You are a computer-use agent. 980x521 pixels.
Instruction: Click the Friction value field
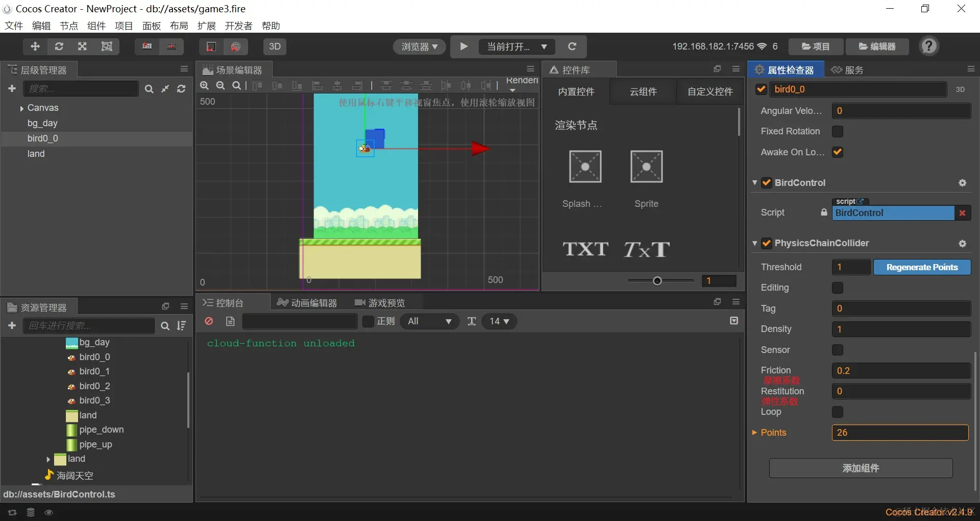click(901, 371)
